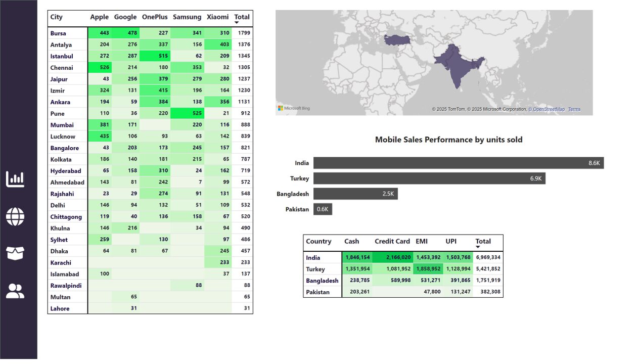Viewport: 638px width, 364px height.
Task: Select the Ankara row in city table
Action: point(150,102)
